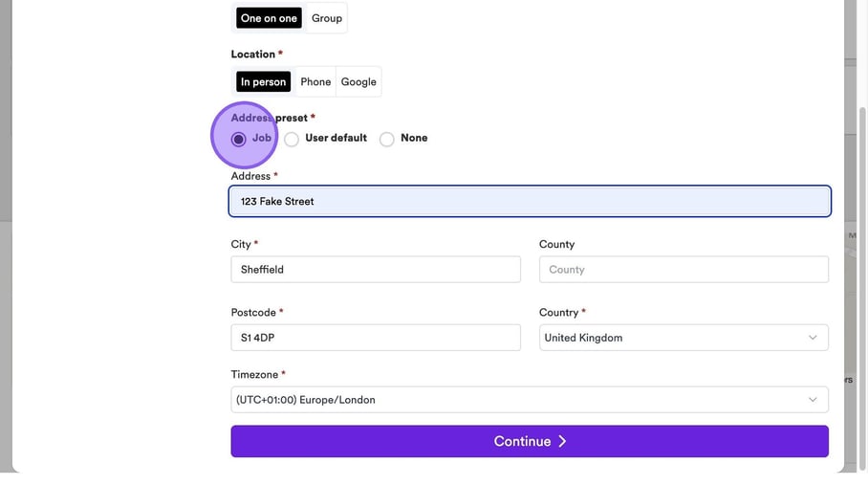Set address preset to None

coord(387,140)
